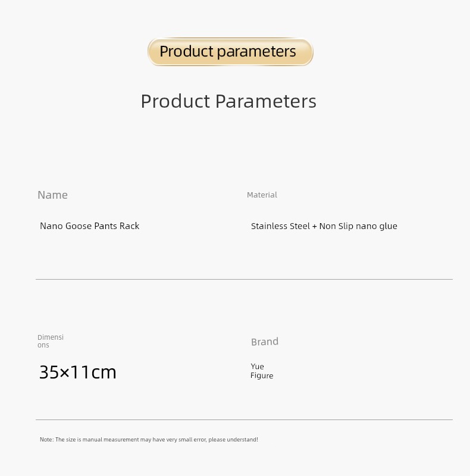The height and width of the screenshot is (476, 470).
Task: Click the Dimensions field label
Action: tap(50, 341)
